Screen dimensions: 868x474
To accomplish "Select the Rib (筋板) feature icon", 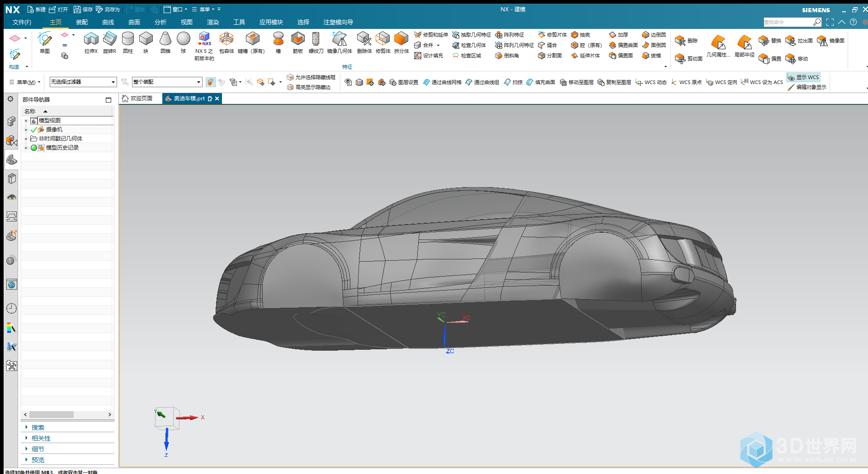I will tap(297, 42).
